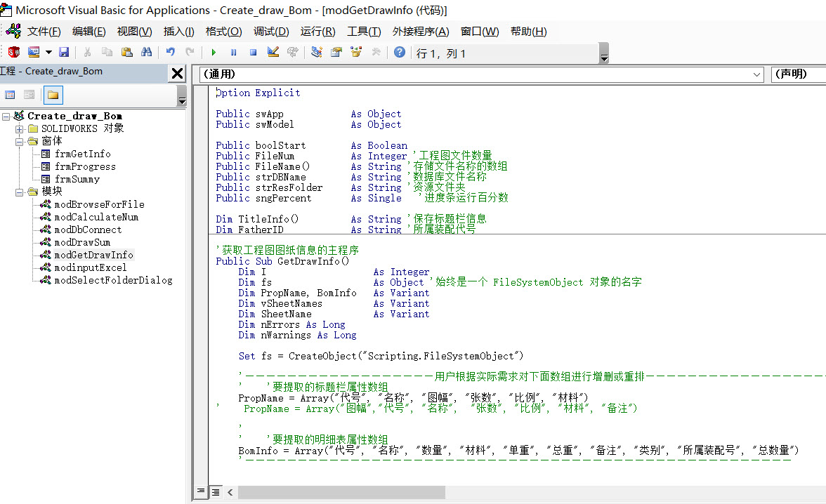Open the 调试(D) menu
The image size is (826, 504).
pyautogui.click(x=271, y=32)
